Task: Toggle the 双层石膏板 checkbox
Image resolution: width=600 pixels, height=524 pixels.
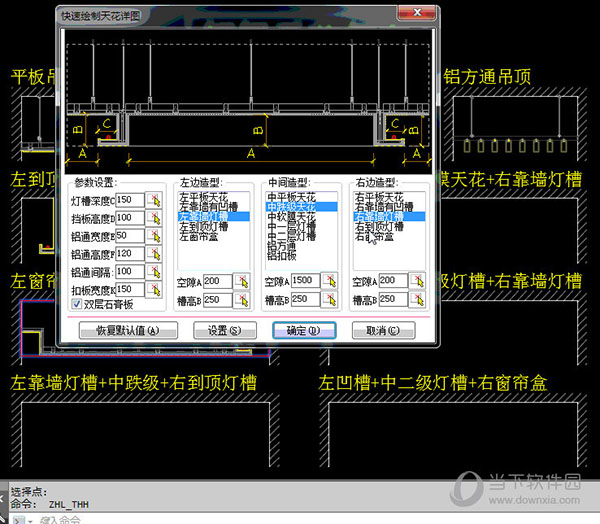Action: coord(77,304)
